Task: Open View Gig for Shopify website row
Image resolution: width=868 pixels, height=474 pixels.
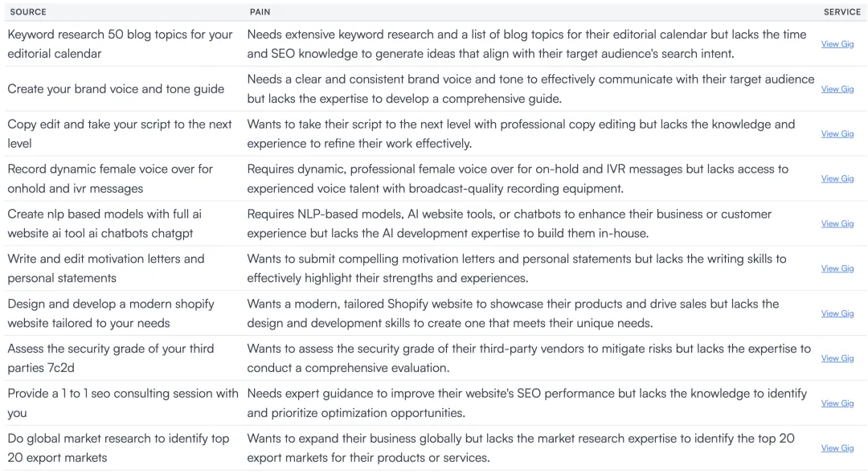Action: click(837, 313)
